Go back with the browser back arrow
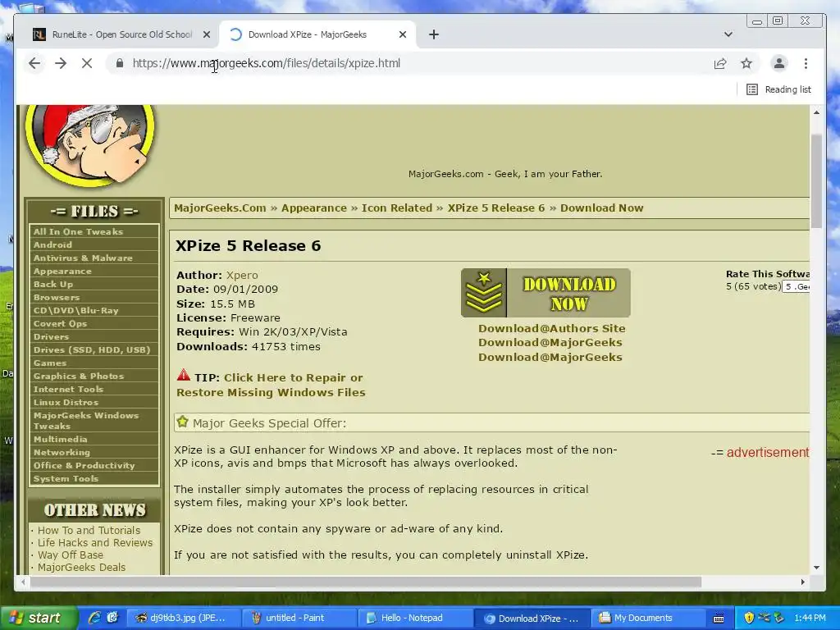Image resolution: width=840 pixels, height=630 pixels. coord(34,63)
